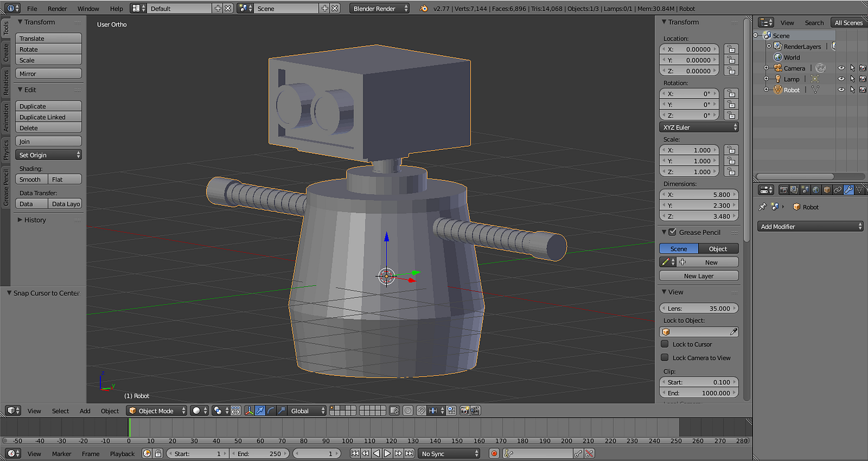This screenshot has width=868, height=461.
Task: Open the Constraints properties chain tab
Action: (x=838, y=190)
